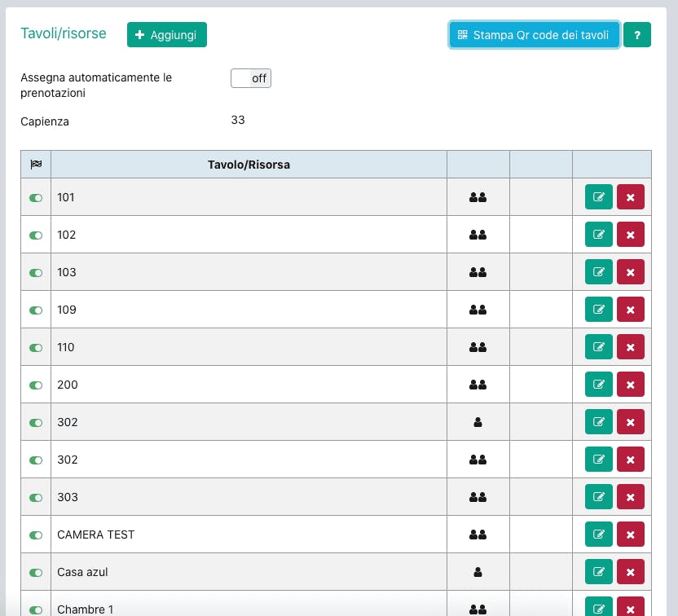The width and height of the screenshot is (678, 616).
Task: Click the Casa azul name cell
Action: point(249,572)
